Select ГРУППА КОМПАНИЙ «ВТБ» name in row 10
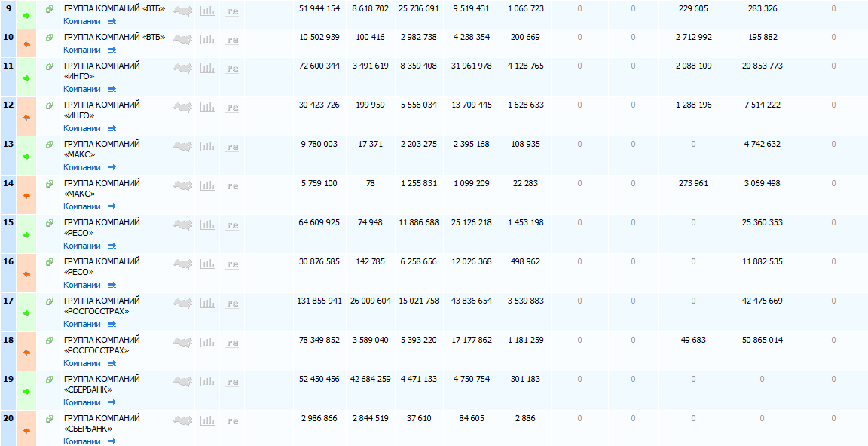The image size is (868, 446). (x=115, y=37)
